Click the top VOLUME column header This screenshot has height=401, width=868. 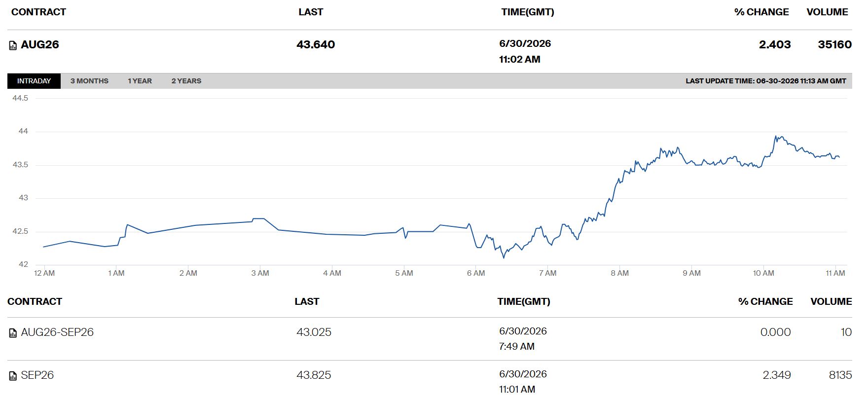coord(827,12)
